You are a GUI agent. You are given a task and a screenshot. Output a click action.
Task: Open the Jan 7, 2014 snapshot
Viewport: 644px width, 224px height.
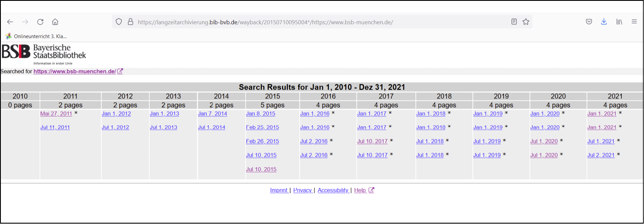[x=213, y=113]
